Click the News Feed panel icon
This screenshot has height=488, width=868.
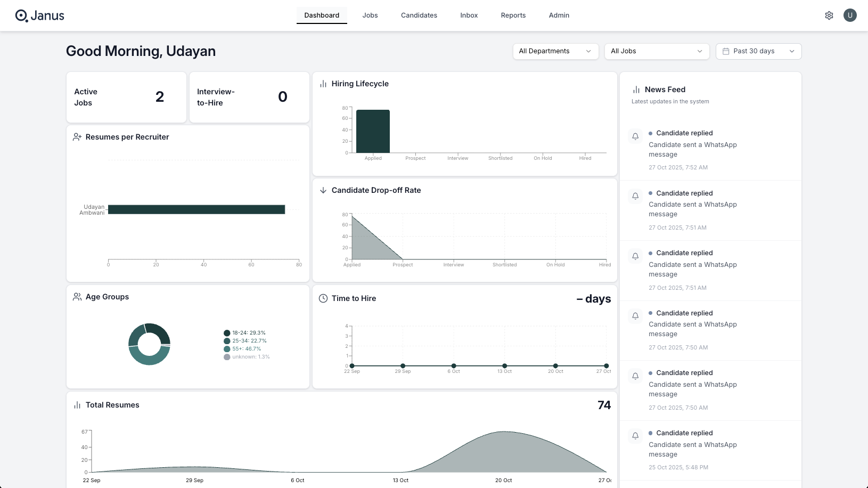637,89
